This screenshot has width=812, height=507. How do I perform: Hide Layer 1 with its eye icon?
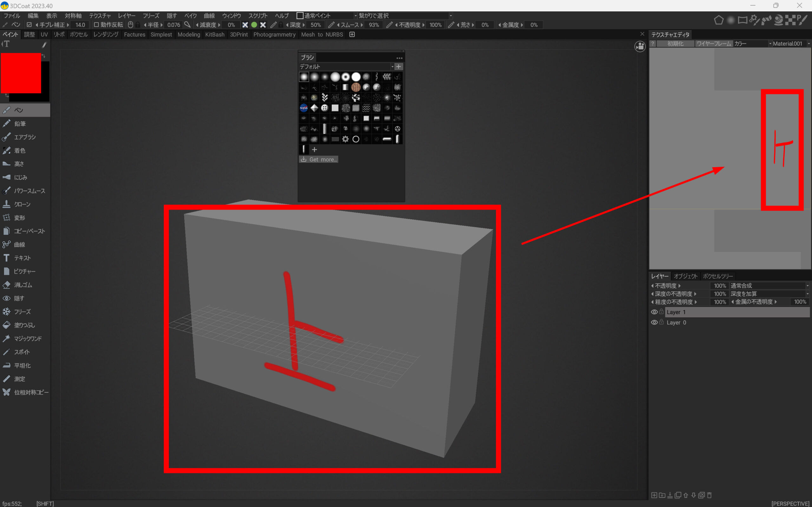click(x=654, y=312)
